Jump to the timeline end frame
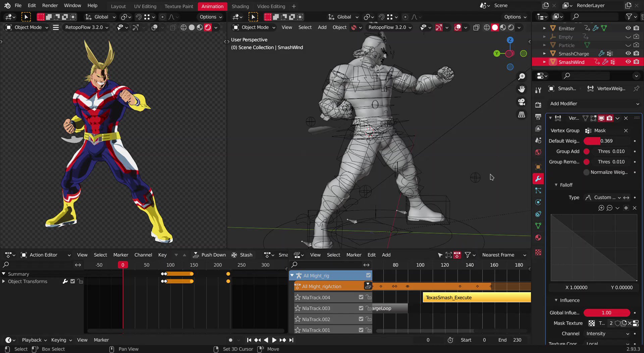This screenshot has width=644, height=353. [x=291, y=340]
